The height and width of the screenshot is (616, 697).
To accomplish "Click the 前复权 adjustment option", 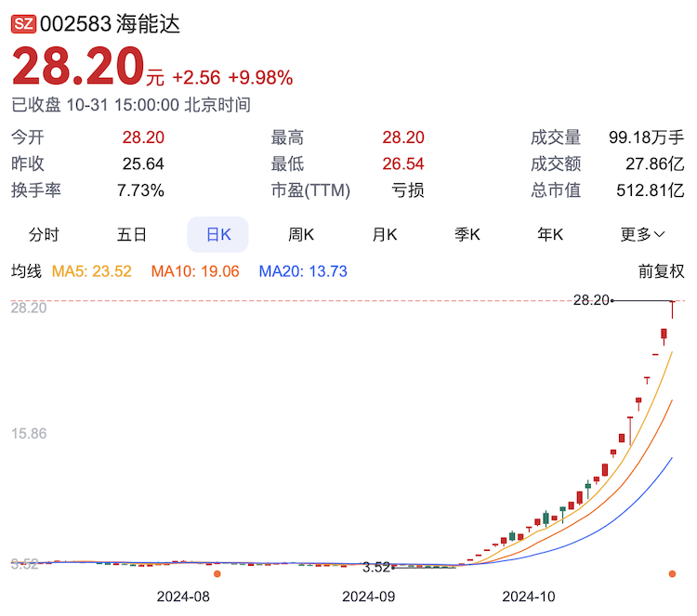I will coord(661,271).
